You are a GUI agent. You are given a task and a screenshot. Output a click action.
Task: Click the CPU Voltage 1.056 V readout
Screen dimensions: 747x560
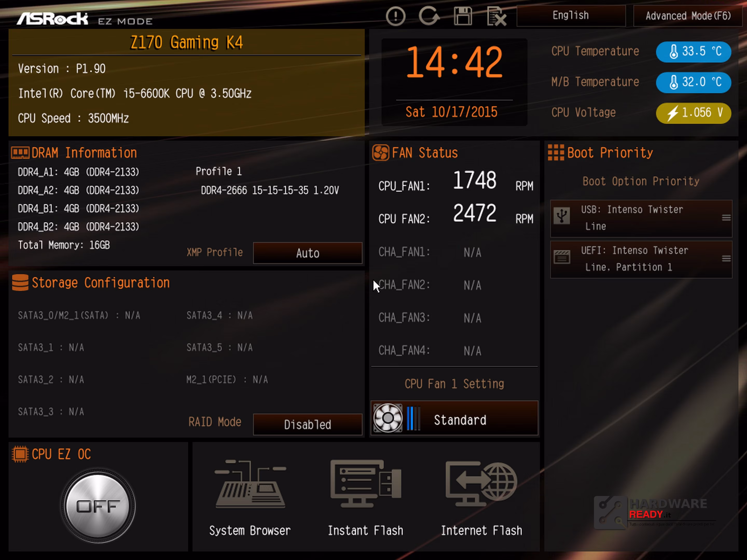coord(693,113)
